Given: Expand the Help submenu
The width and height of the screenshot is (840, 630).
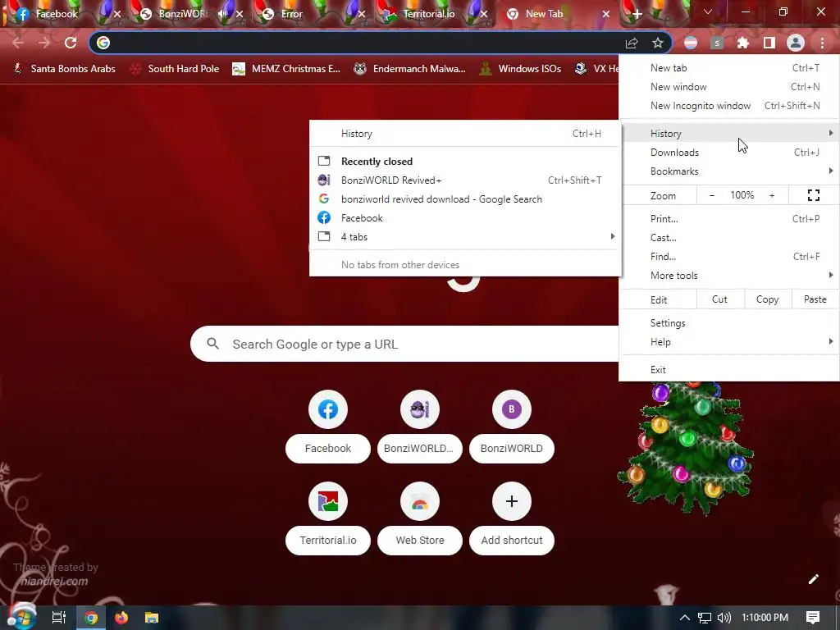Looking at the screenshot, I should tap(729, 342).
